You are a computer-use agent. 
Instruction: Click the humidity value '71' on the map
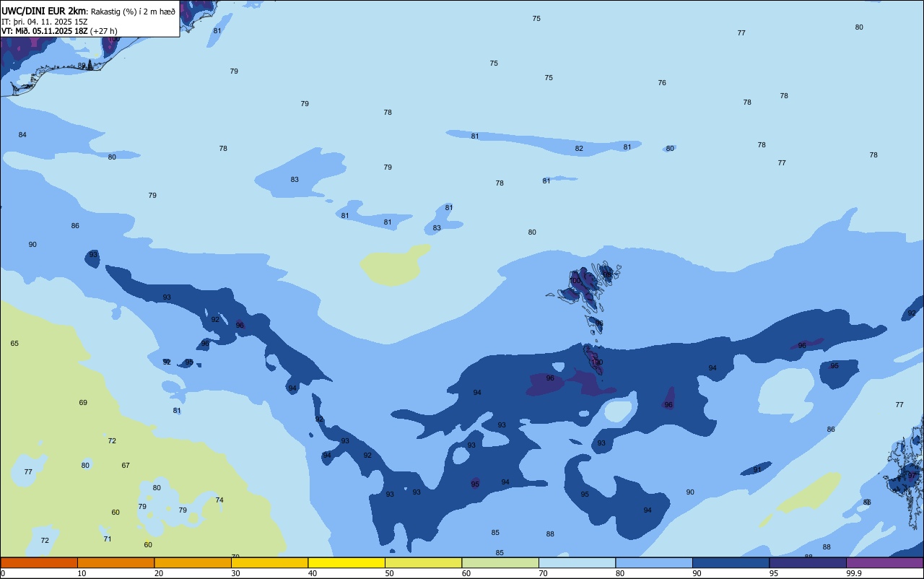[x=108, y=539]
